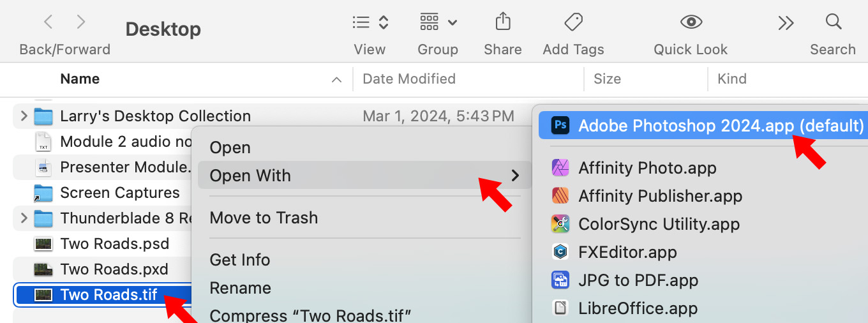This screenshot has height=323, width=868.
Task: Select the Two Roads.psd file thumbnail
Action: tap(43, 244)
